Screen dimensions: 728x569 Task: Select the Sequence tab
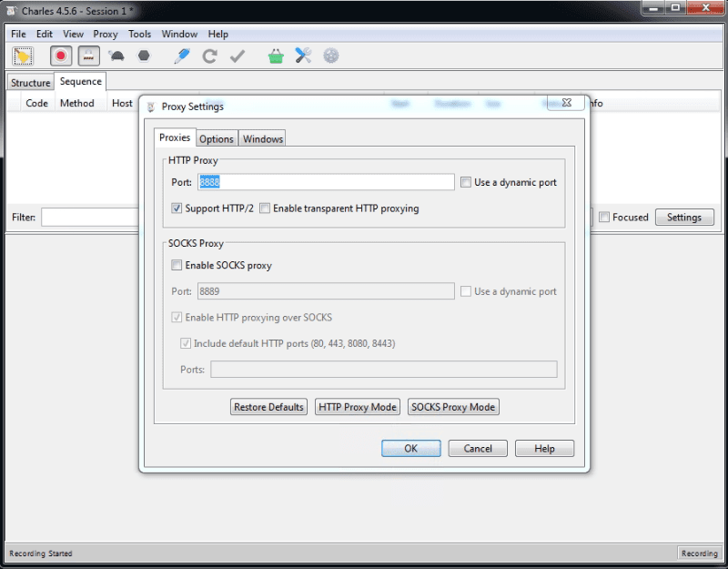(80, 81)
